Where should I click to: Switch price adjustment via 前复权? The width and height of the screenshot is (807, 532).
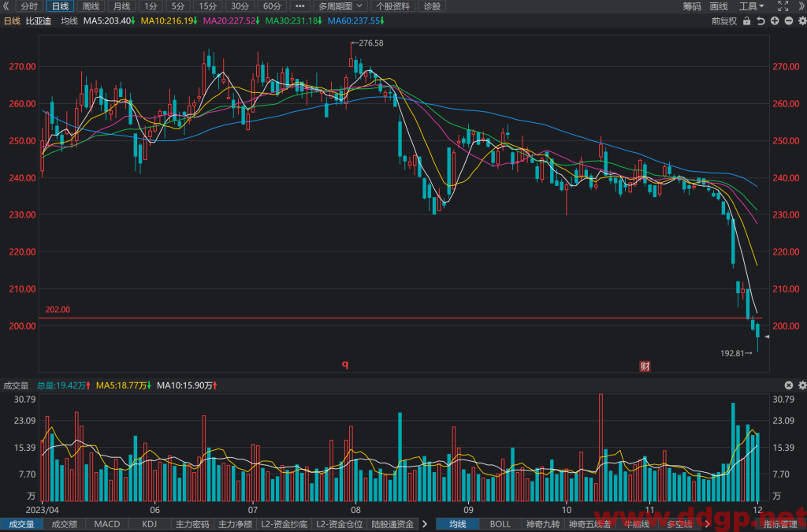click(724, 21)
